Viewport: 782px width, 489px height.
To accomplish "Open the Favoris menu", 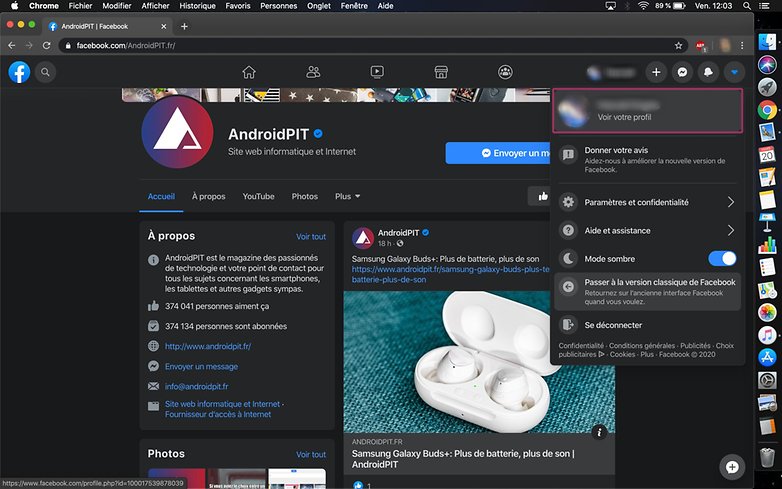I will point(238,6).
